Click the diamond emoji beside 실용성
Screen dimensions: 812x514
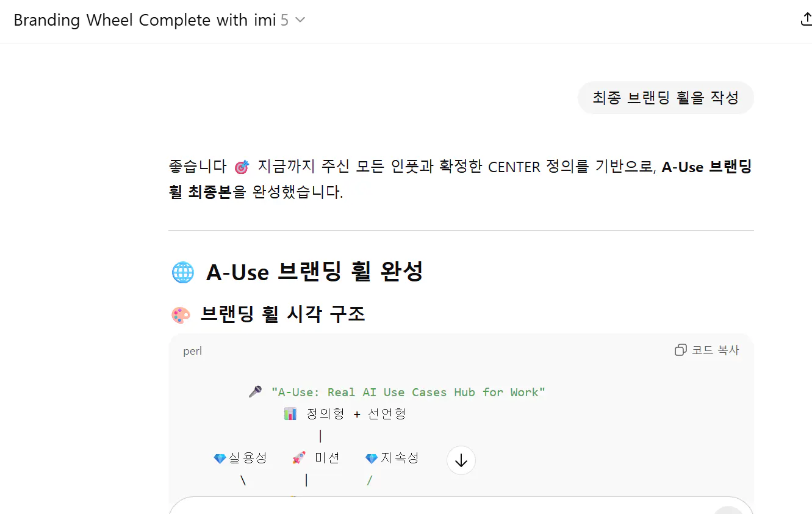click(x=219, y=457)
